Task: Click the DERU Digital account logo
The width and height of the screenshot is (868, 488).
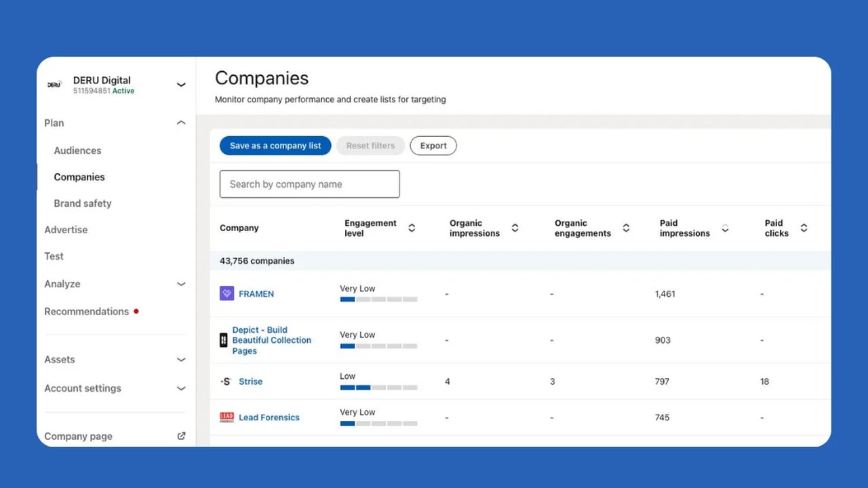Action: pyautogui.click(x=54, y=85)
